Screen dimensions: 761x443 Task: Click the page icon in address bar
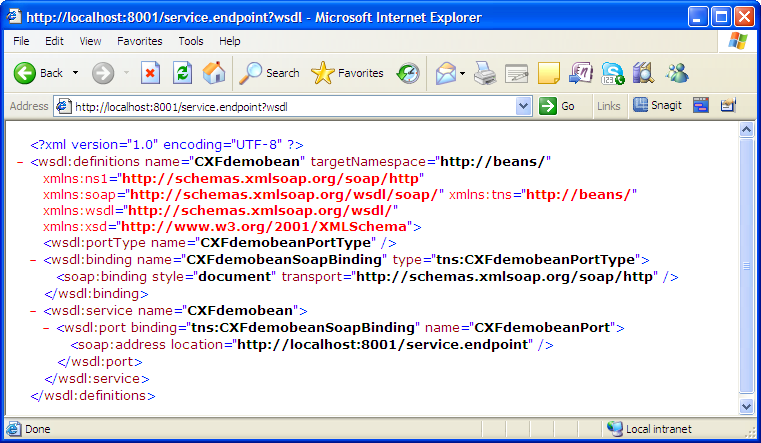point(64,106)
